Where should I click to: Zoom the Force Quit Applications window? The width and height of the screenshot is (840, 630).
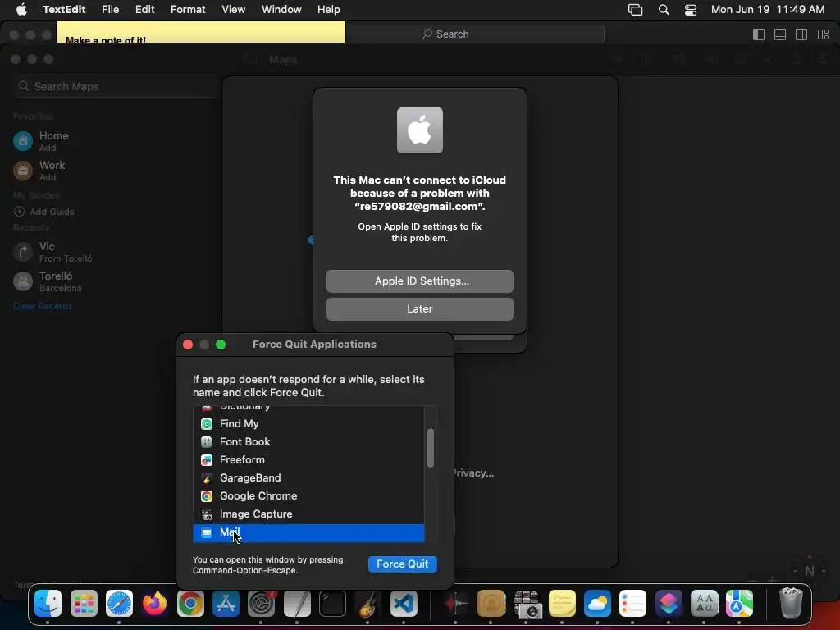tap(221, 345)
